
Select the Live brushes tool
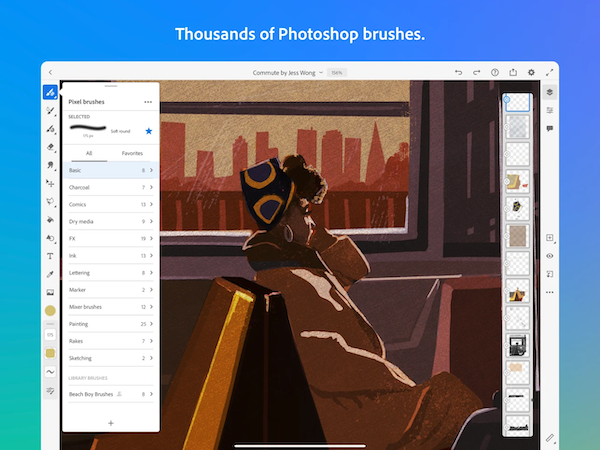pos(50,111)
